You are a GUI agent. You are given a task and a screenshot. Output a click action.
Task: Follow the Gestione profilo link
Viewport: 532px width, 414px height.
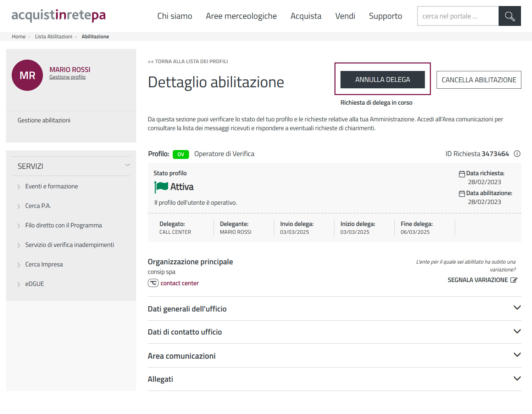(x=67, y=77)
